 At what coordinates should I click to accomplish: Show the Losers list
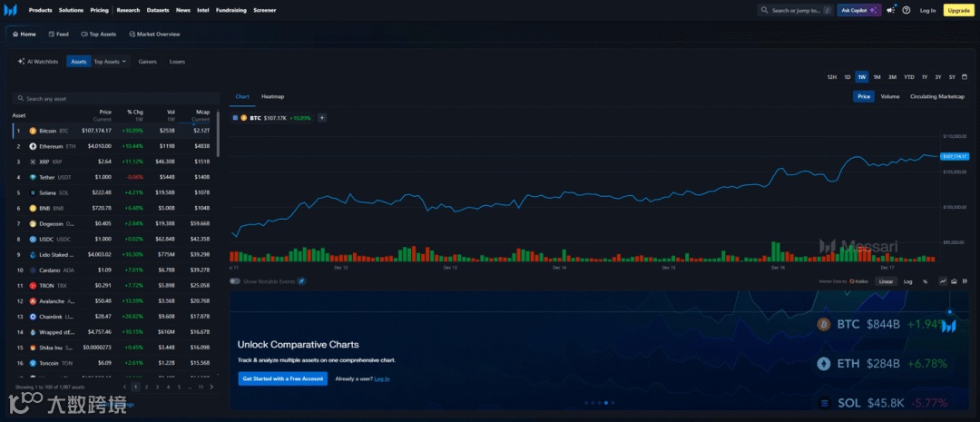coord(177,62)
